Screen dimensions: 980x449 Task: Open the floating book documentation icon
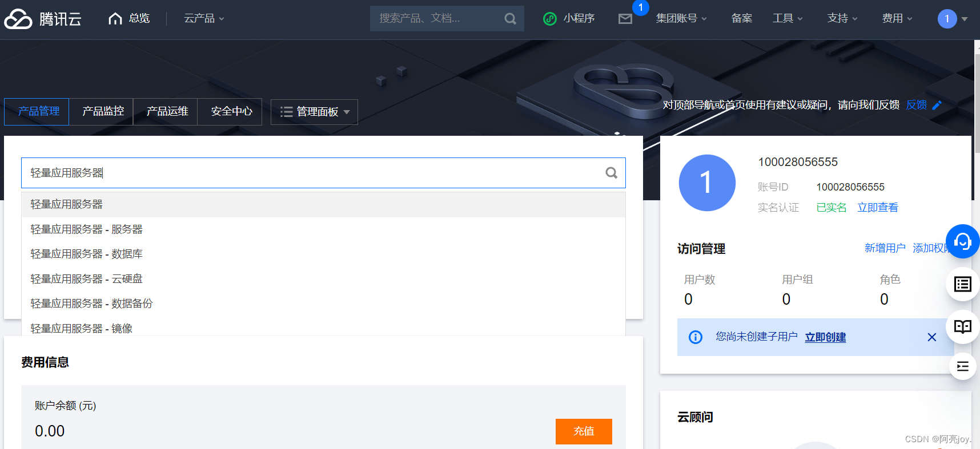click(x=962, y=326)
